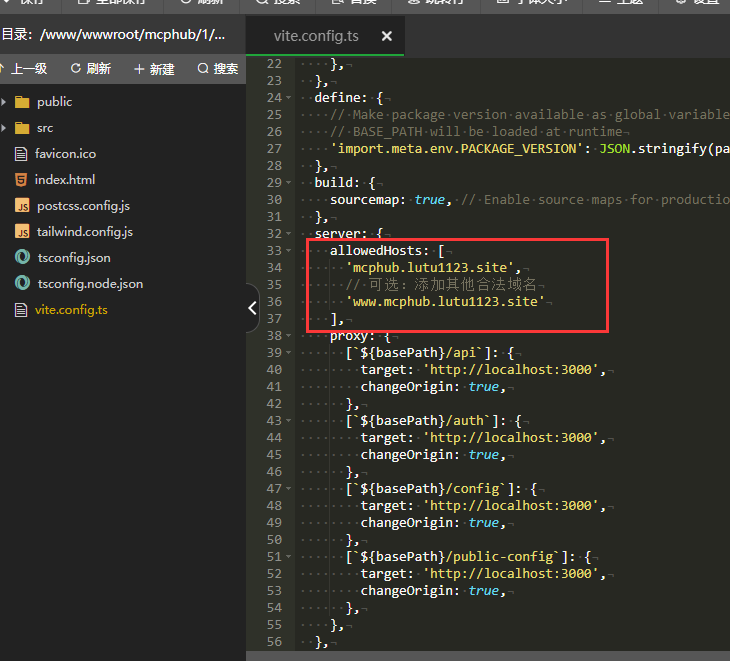Click the postcss.config.js JS file icon

[22, 206]
